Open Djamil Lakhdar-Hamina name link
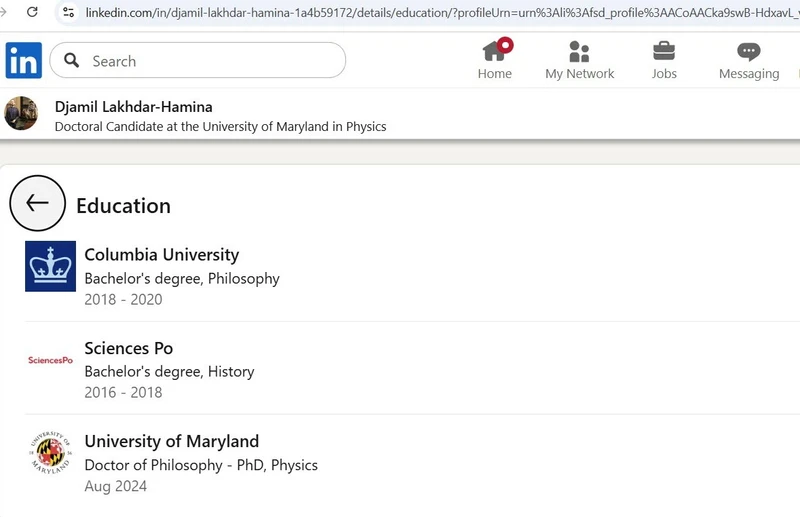The width and height of the screenshot is (800, 517). click(x=133, y=106)
